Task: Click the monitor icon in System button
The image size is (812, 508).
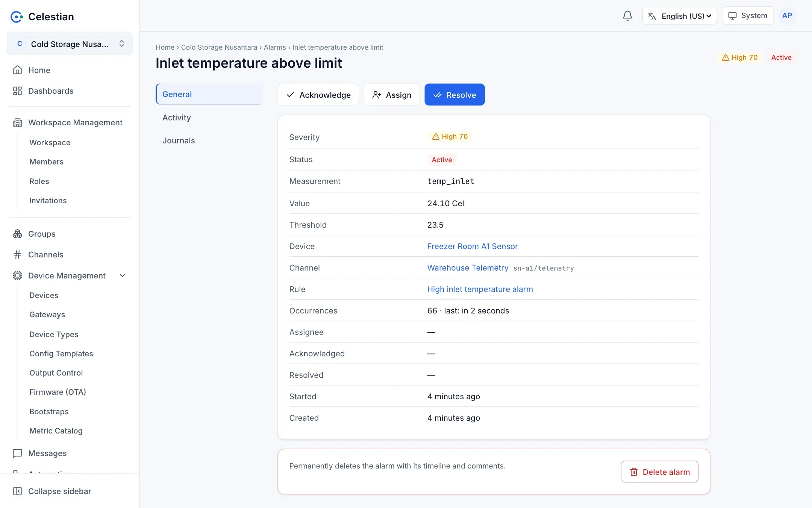Action: click(x=732, y=16)
